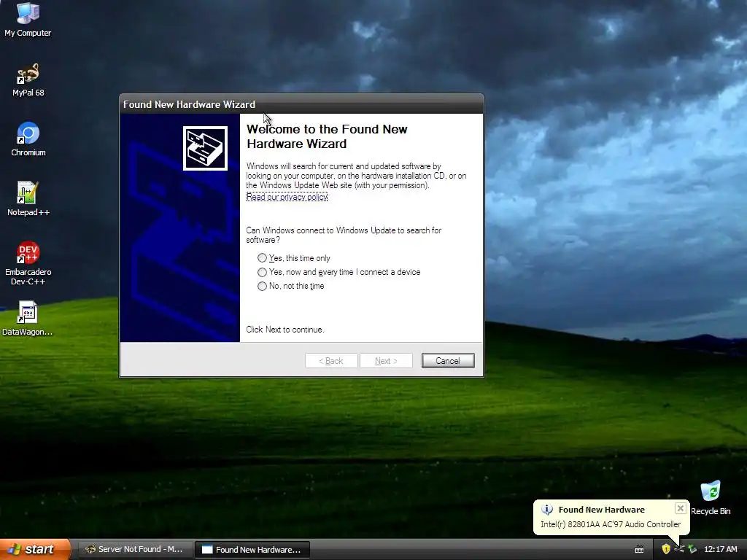Click the 'Found New Hardware Wizard' title bar
The image size is (747, 560).
point(301,104)
